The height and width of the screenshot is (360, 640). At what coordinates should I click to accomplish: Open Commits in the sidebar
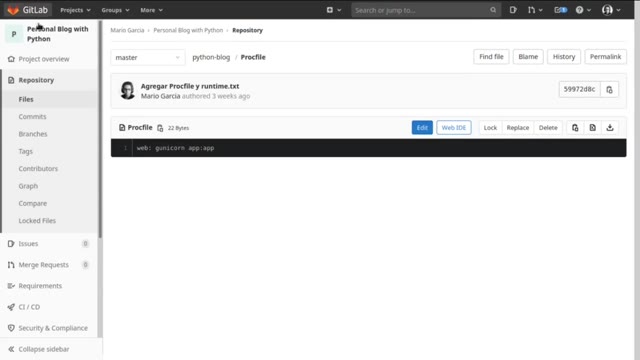(32, 117)
